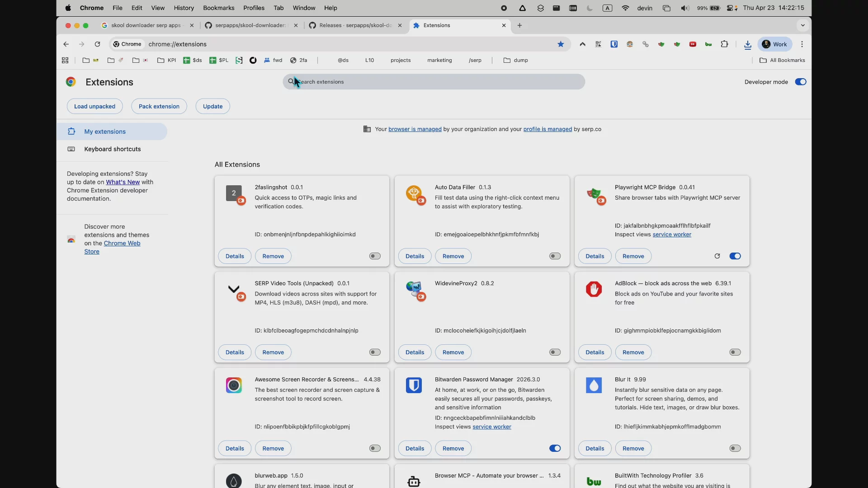
Task: Open the What's New link
Action: (x=123, y=182)
